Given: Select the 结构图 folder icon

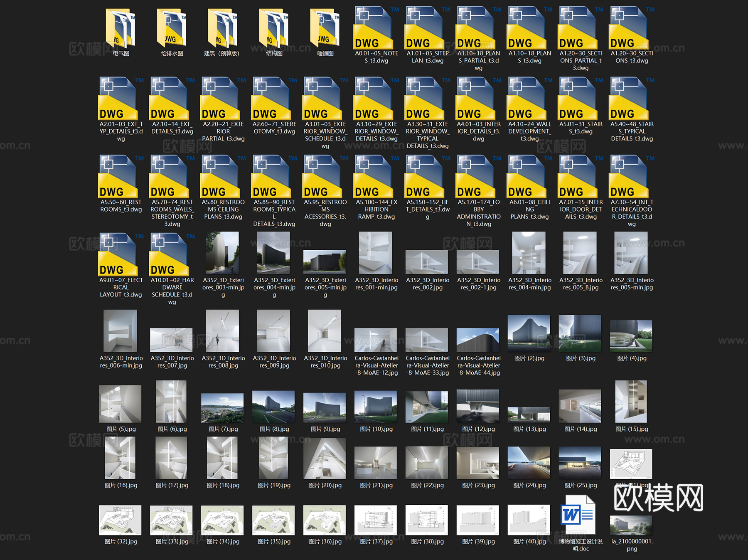Looking at the screenshot, I should click(274, 28).
